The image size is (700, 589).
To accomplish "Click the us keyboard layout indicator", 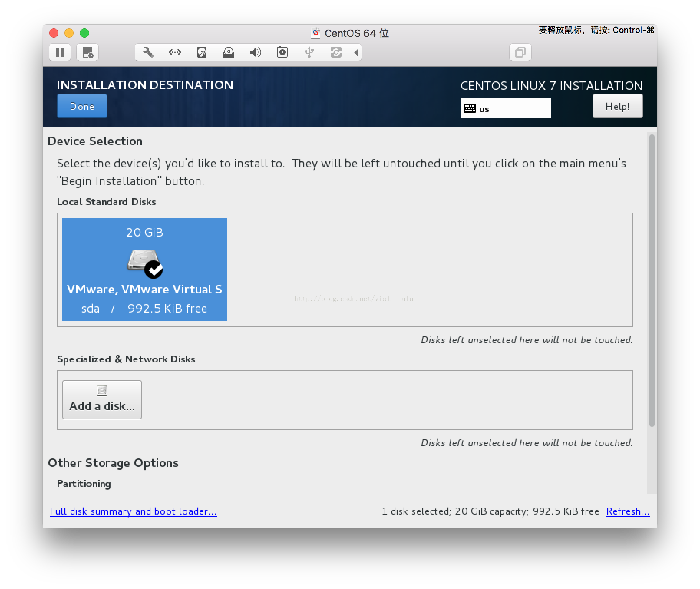I will tap(505, 109).
